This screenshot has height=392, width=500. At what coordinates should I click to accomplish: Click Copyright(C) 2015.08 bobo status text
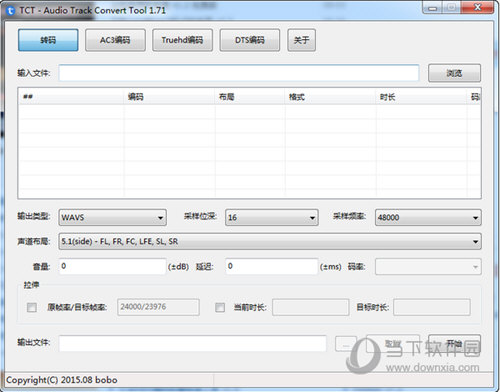click(62, 380)
